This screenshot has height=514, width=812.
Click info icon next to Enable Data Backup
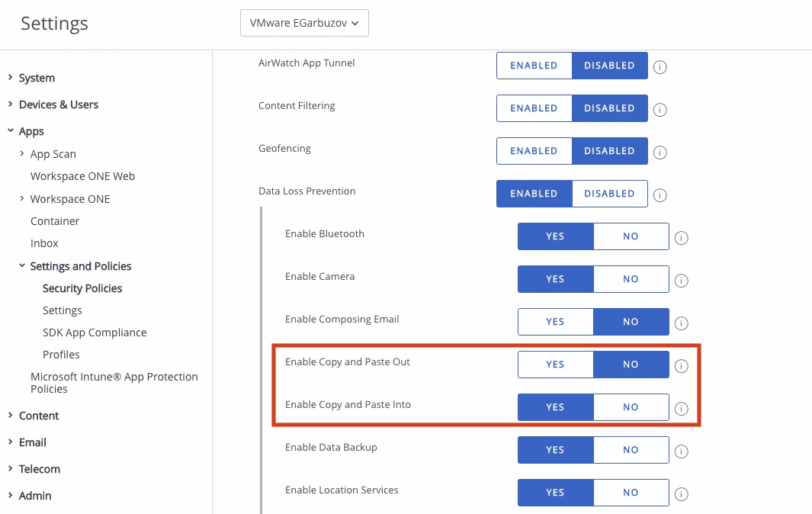point(682,451)
